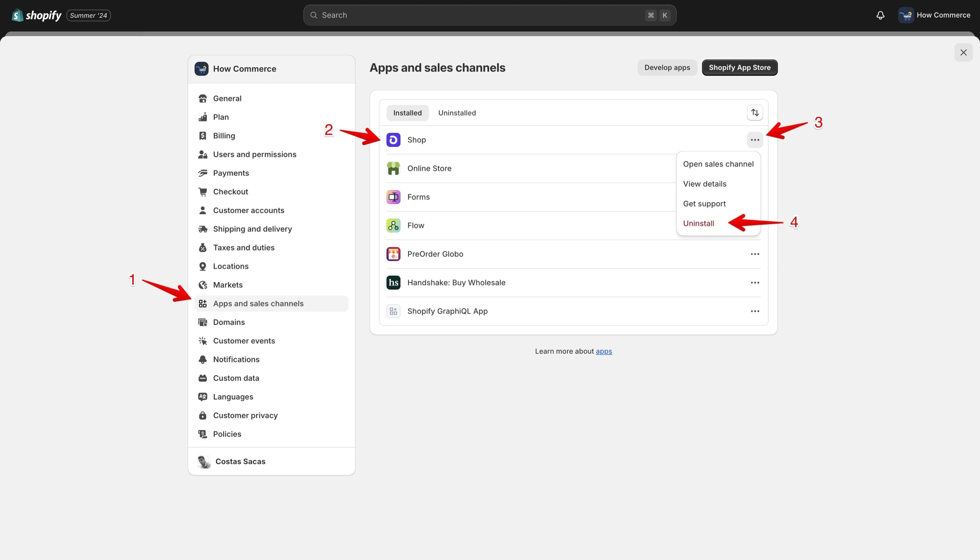Click the PreOrder Globo app name

click(x=435, y=254)
